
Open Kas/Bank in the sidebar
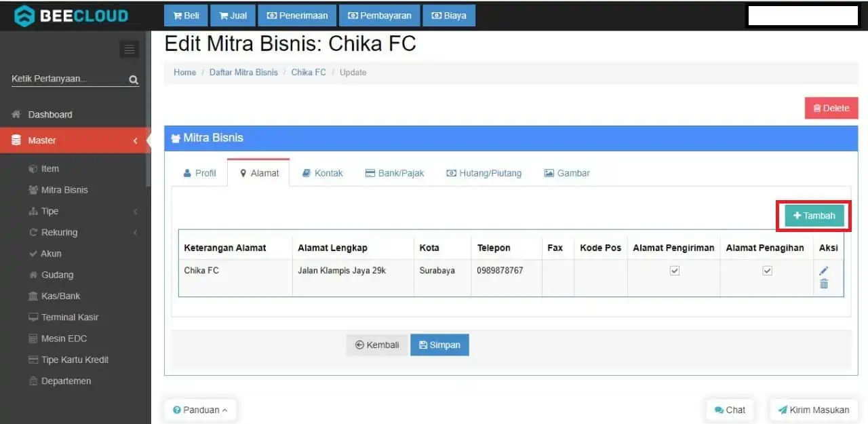(60, 296)
